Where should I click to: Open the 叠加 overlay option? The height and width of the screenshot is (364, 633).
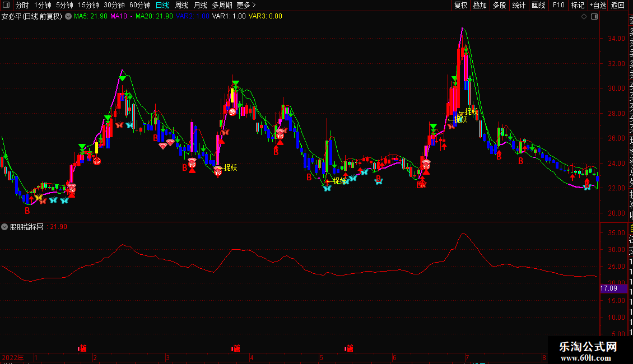[480, 5]
